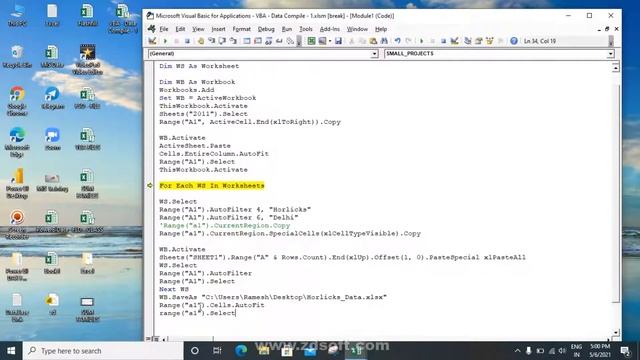Click the blue Help question mark icon
Screen dimensions: 640x360
514,41
